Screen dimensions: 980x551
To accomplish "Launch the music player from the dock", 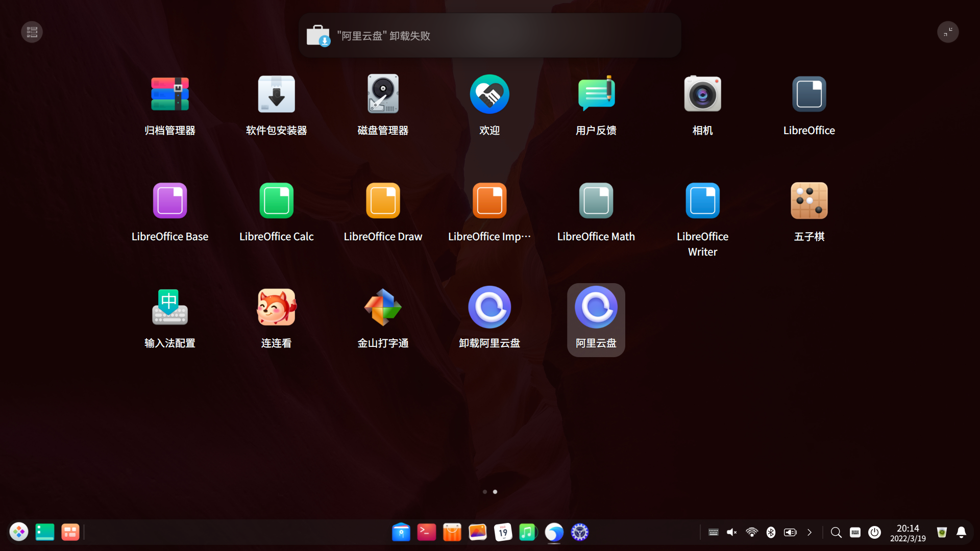I will (528, 532).
